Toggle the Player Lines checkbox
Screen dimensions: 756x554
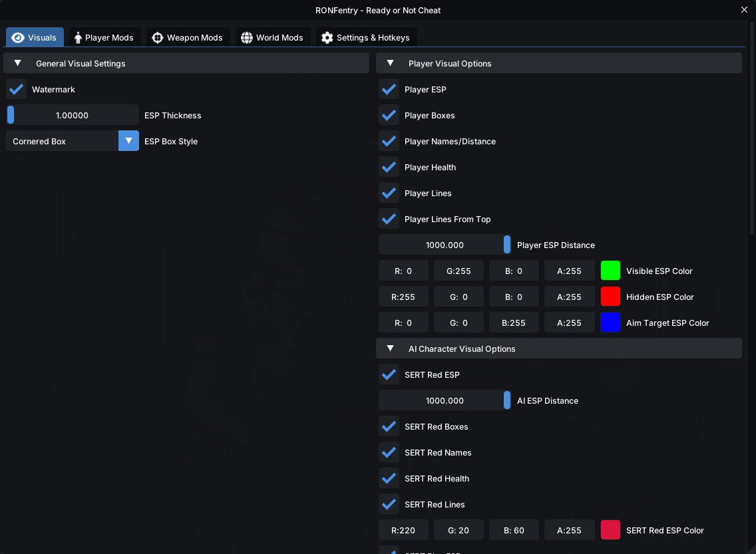pyautogui.click(x=389, y=193)
